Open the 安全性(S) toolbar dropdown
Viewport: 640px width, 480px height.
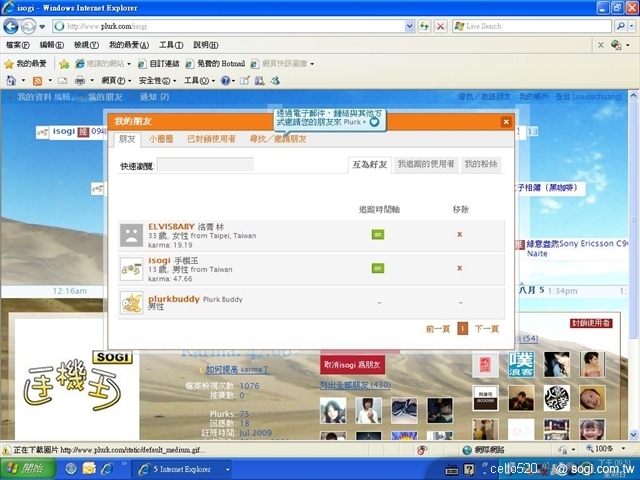[157, 81]
